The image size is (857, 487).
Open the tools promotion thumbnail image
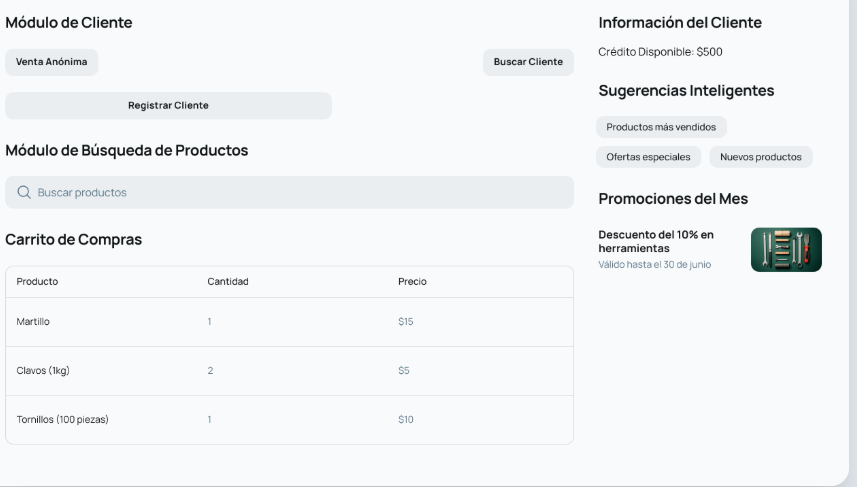786,249
